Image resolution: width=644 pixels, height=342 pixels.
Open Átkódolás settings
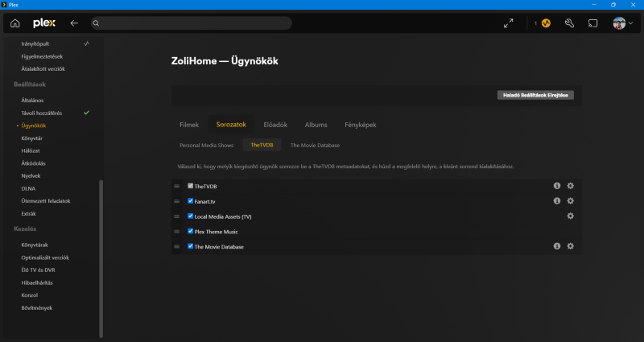coord(33,163)
